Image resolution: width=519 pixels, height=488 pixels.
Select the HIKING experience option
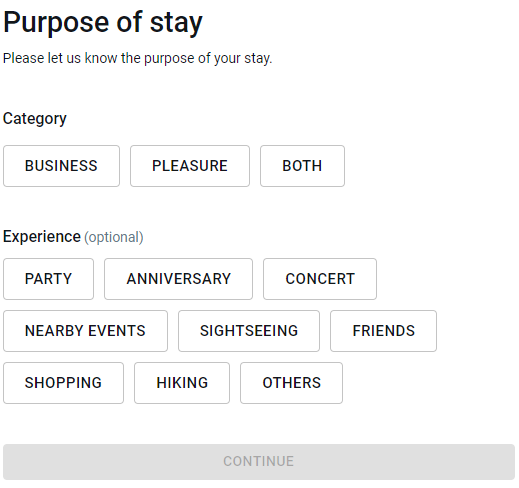click(182, 383)
